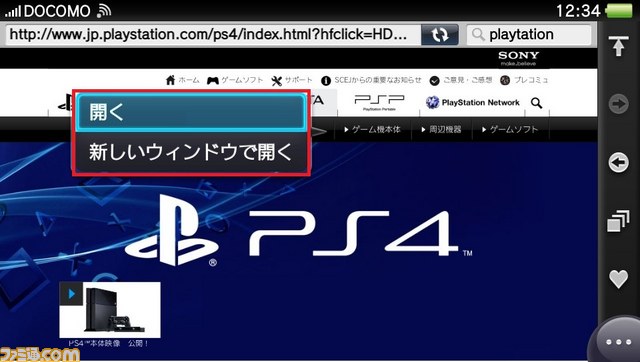Open the browser windows icon
640x362 pixels.
(x=618, y=221)
